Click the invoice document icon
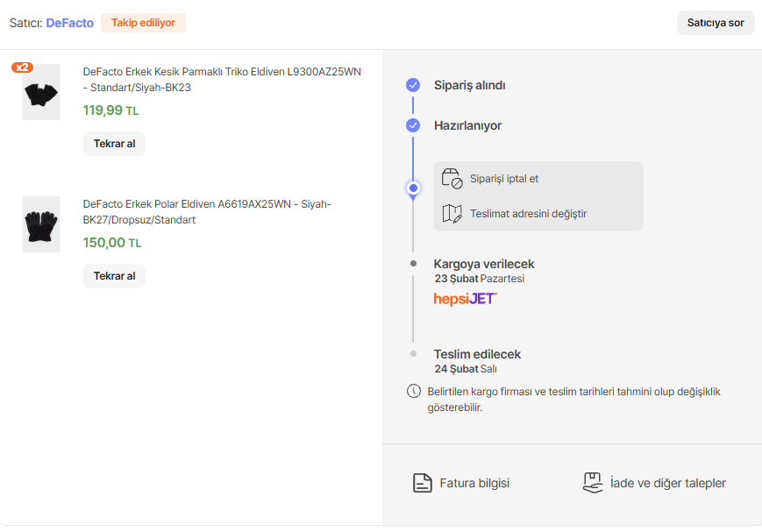The width and height of the screenshot is (762, 532). [423, 483]
